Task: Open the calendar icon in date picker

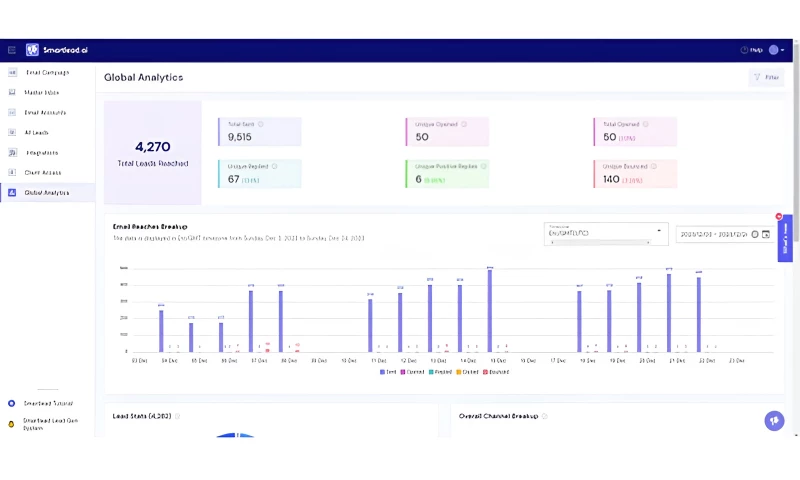Action: pos(766,234)
